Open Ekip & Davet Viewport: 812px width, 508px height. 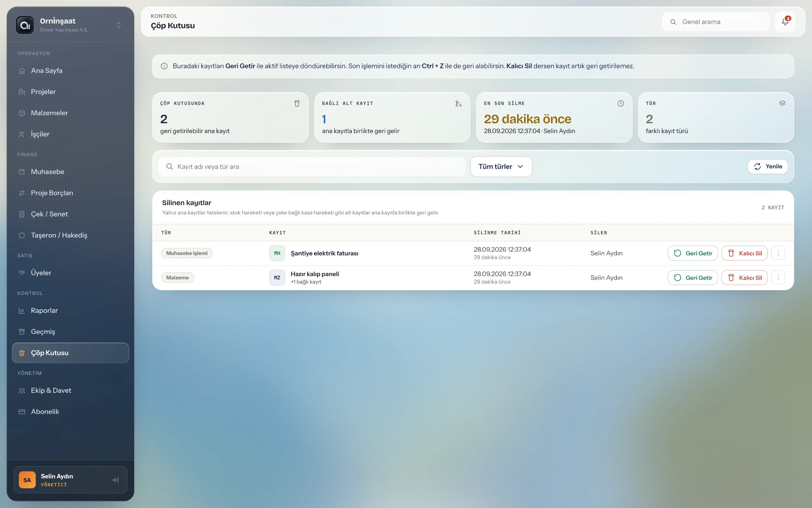(70, 390)
